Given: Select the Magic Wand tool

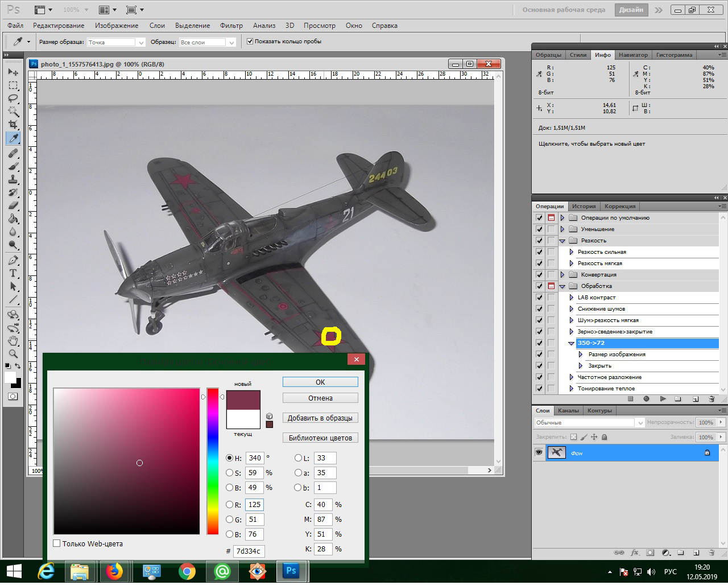Looking at the screenshot, I should 13,111.
